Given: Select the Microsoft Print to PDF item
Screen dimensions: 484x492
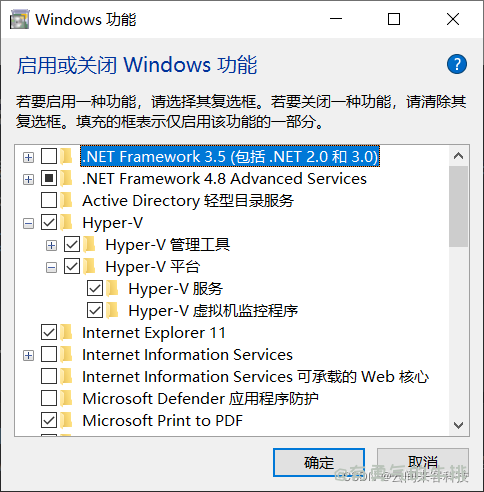Looking at the screenshot, I should (163, 421).
